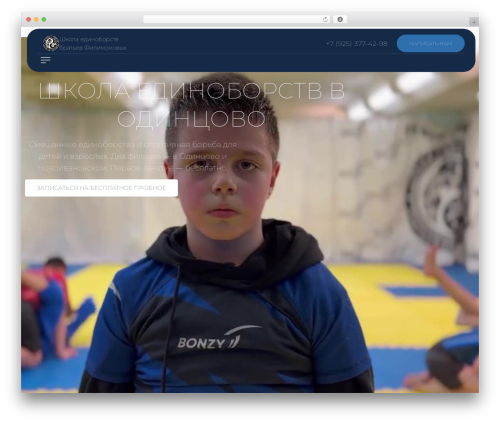Viewport: 500px width, 423px height.
Task: Open a new tab with plus button
Action: (x=474, y=22)
